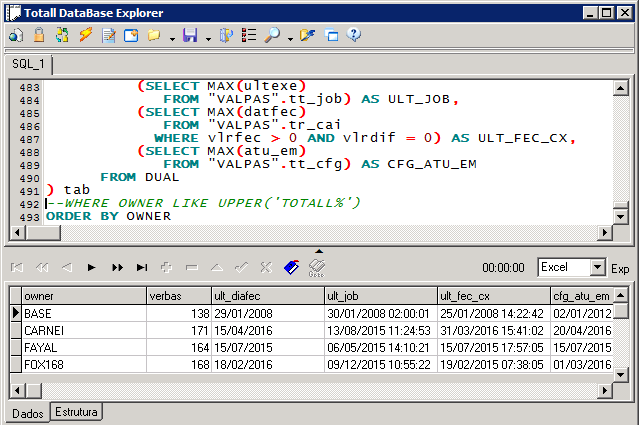Click the globe database connection icon
639x425 pixels.
pyautogui.click(x=16, y=35)
